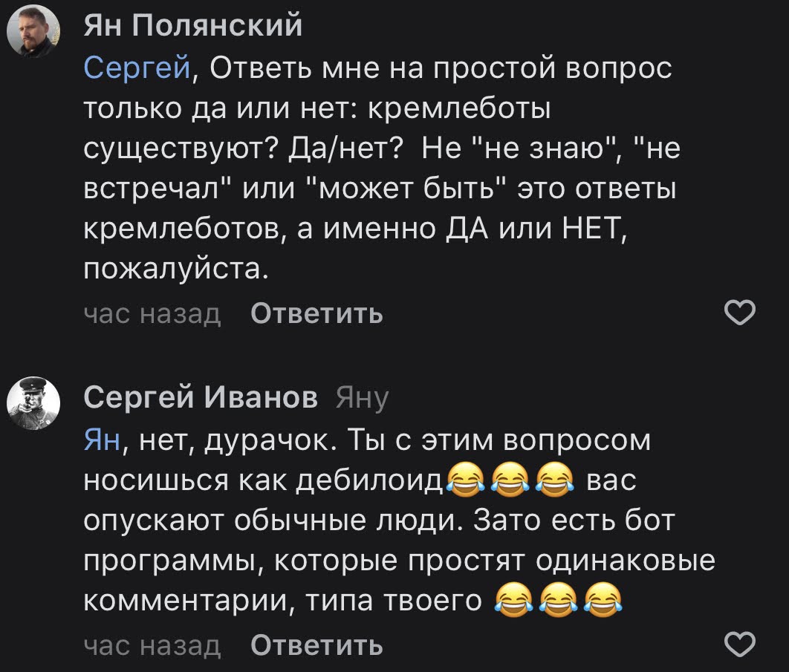Open Ян Полянский's profile avatar
The width and height of the screenshot is (789, 672).
[x=34, y=31]
